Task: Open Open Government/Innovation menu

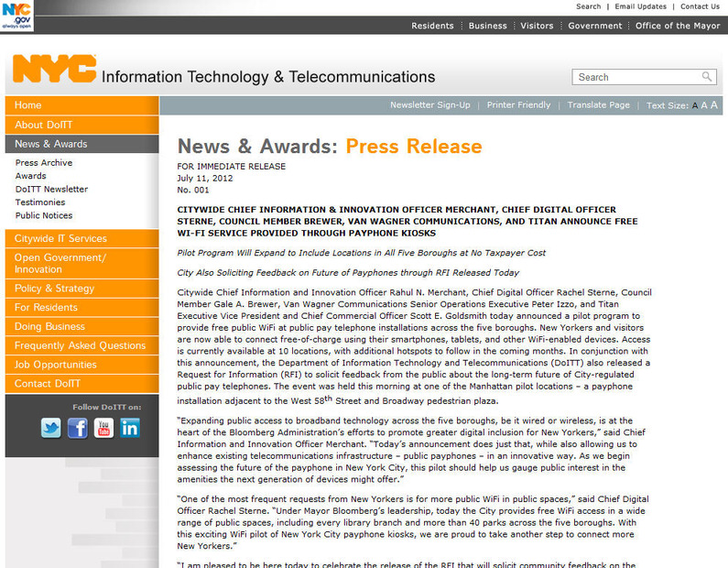Action: click(81, 263)
